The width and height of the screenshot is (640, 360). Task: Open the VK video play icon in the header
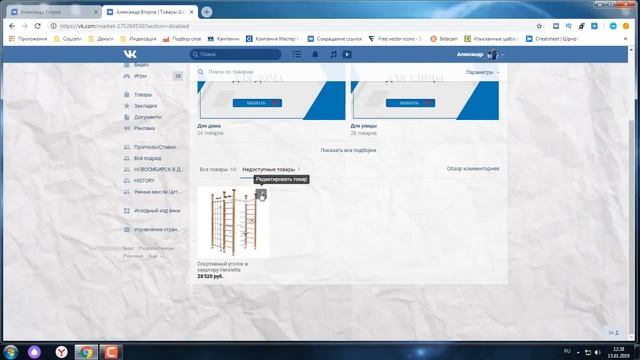[347, 54]
